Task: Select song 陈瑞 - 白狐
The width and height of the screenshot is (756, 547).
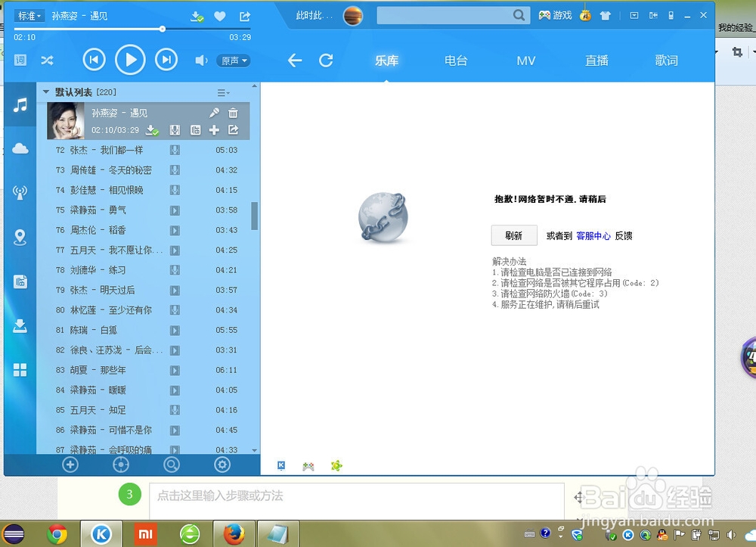Action: [148, 330]
